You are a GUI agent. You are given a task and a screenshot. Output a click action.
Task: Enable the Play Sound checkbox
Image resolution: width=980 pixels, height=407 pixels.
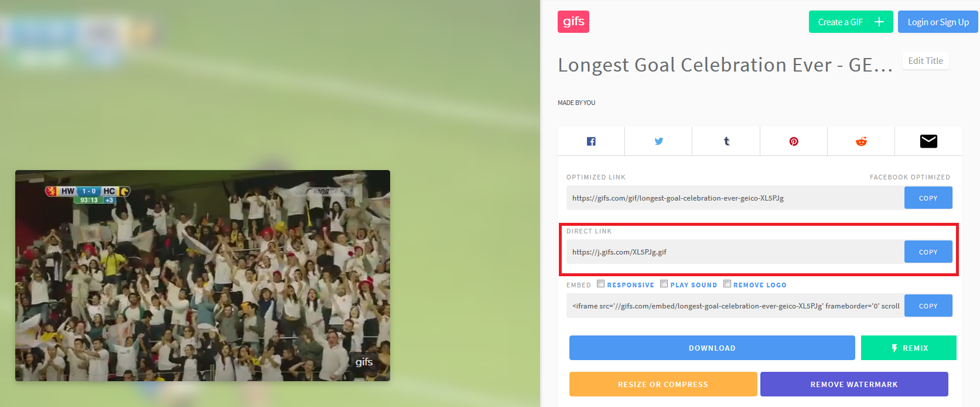tap(664, 284)
